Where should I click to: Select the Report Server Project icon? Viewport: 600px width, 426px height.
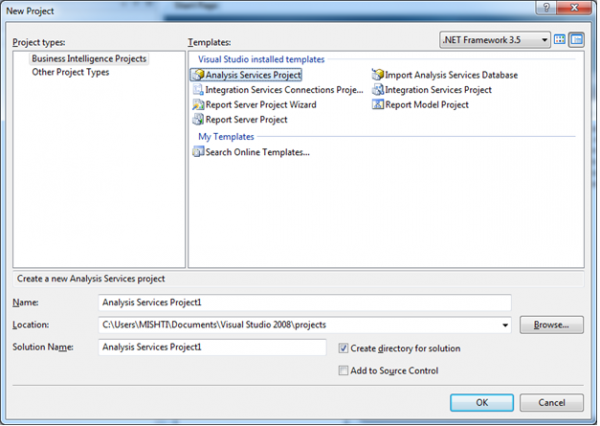pos(198,119)
